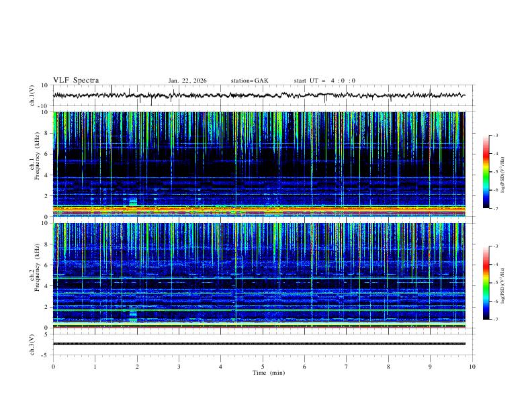Select the date text "Jan. 22, 2026"
The width and height of the screenshot is (532, 411).
pyautogui.click(x=187, y=81)
